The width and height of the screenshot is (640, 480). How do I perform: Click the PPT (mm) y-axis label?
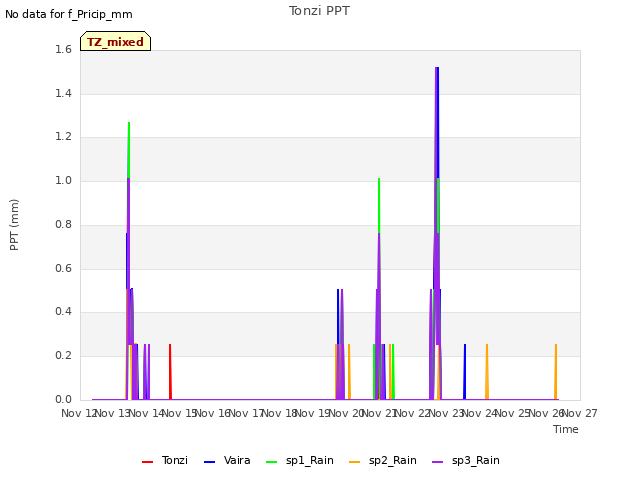14,225
